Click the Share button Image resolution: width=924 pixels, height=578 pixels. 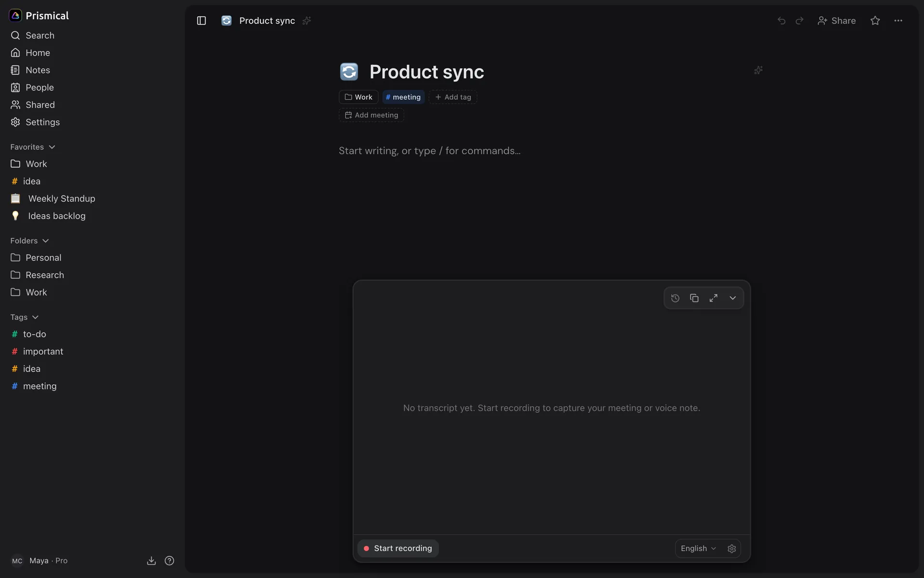pyautogui.click(x=836, y=21)
